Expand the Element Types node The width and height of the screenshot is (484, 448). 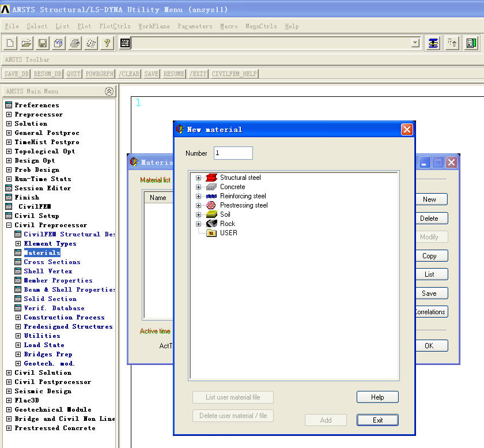click(18, 243)
